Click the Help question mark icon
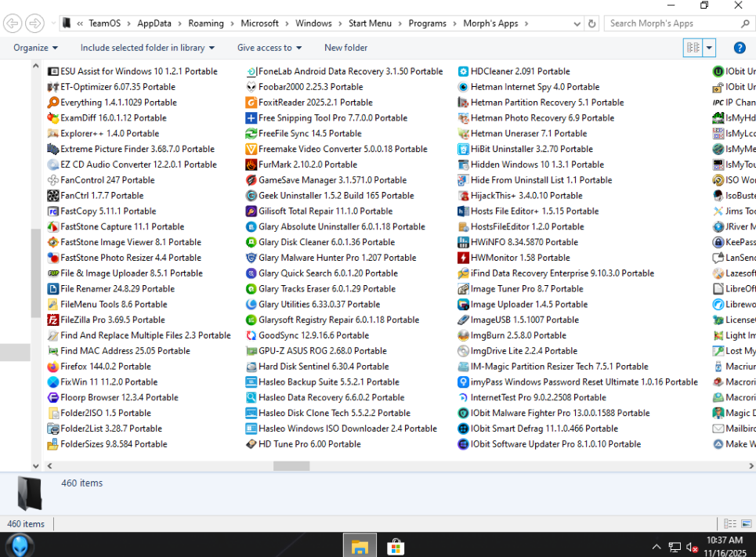 (x=739, y=48)
